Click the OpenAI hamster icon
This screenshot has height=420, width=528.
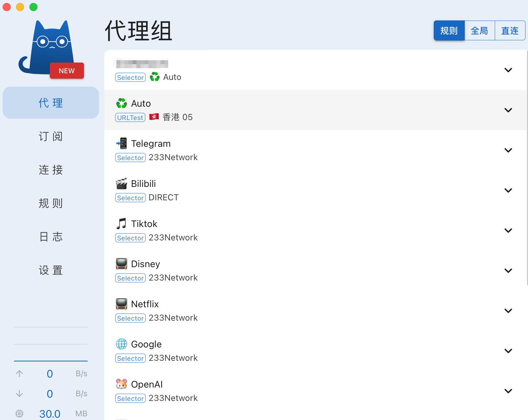[121, 384]
